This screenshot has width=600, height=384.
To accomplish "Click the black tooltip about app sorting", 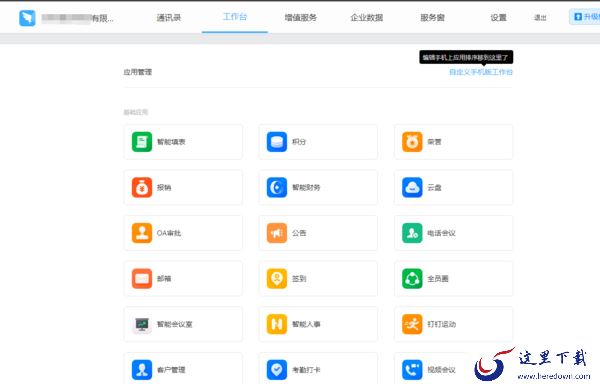I will 466,57.
